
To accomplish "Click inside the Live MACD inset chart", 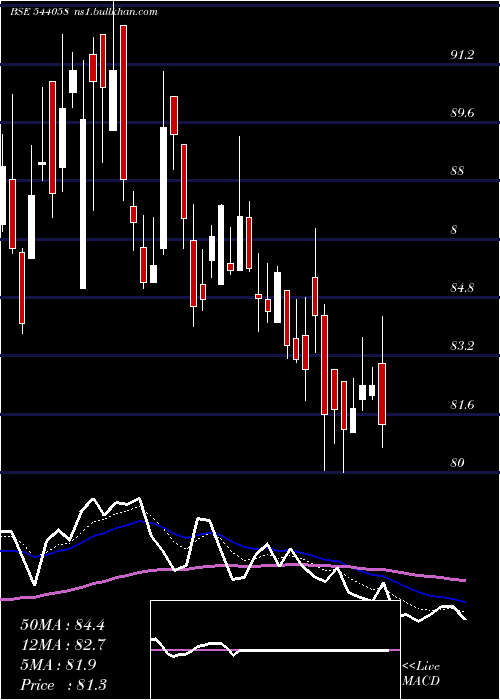I will click(275, 650).
